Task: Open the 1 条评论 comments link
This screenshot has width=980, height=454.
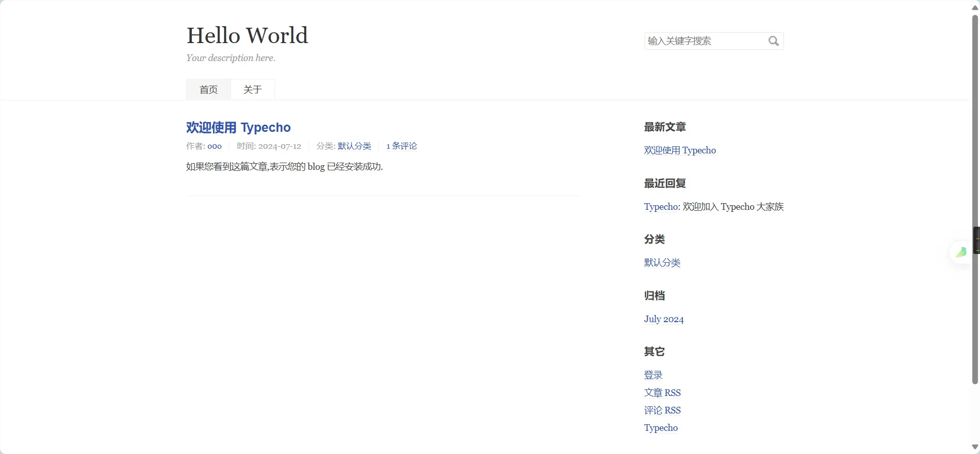Action: coord(402,146)
